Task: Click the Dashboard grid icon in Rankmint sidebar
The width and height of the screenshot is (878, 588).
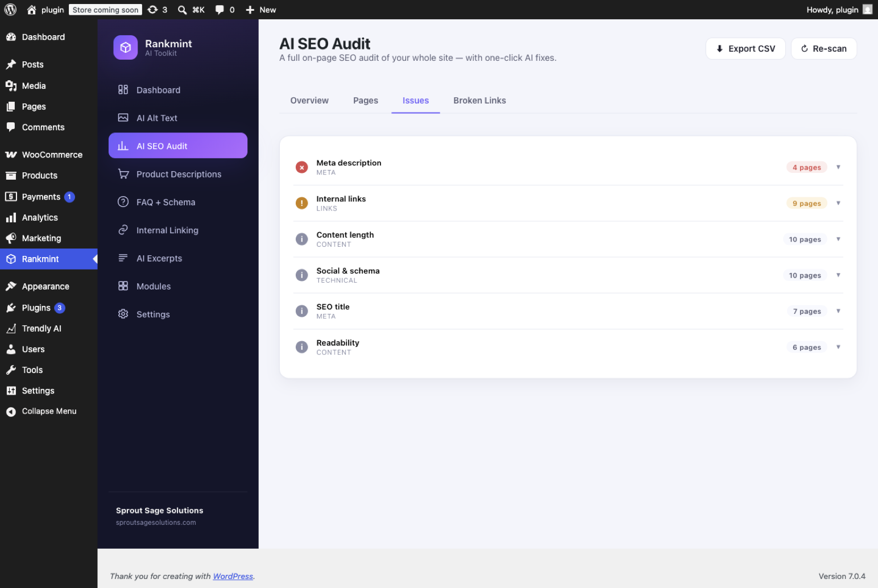Action: click(x=123, y=90)
